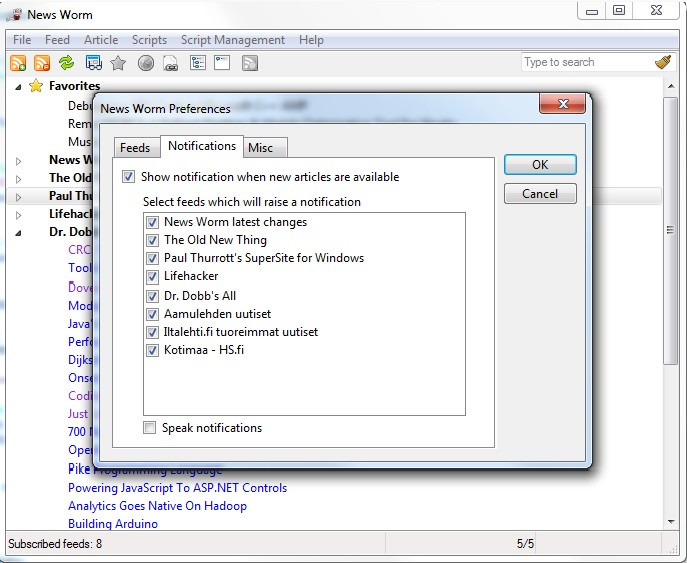
Task: Open the Scripts menu
Action: (149, 40)
